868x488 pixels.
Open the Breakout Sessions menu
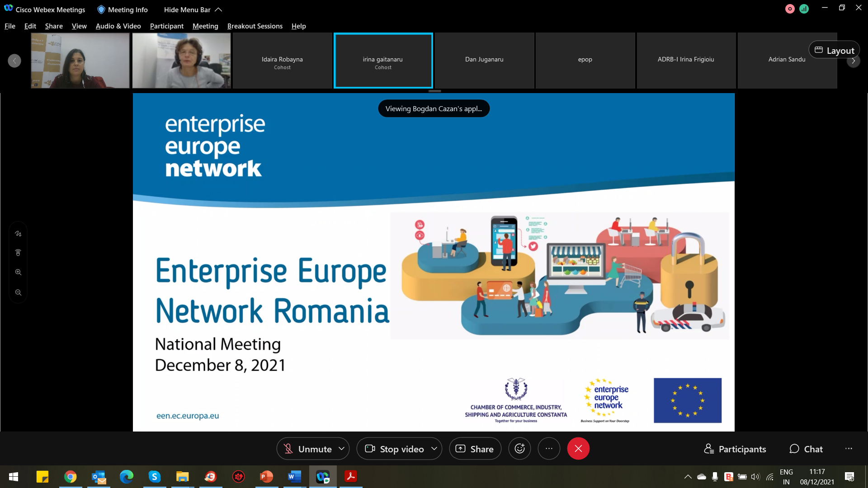[x=255, y=26]
